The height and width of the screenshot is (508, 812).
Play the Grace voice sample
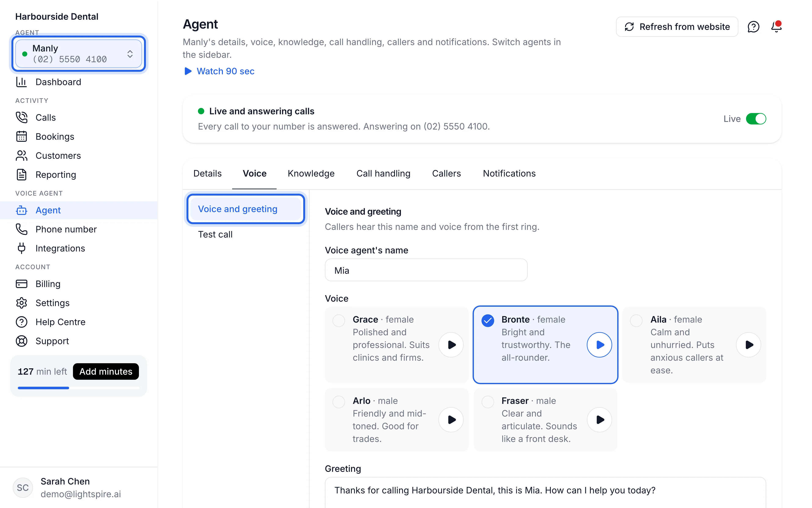tap(451, 345)
